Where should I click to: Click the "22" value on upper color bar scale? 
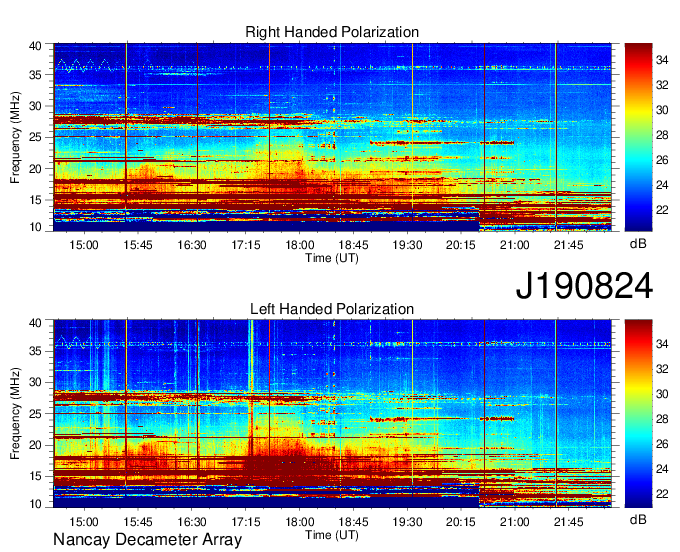662,210
